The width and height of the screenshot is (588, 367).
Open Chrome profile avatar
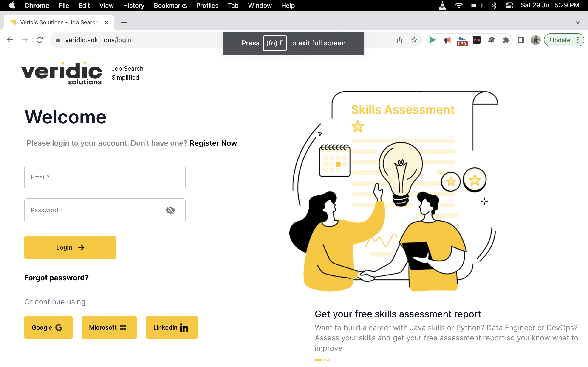[535, 40]
